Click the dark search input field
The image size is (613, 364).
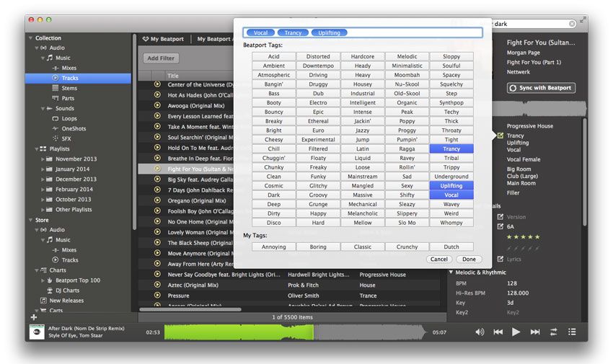(x=530, y=24)
